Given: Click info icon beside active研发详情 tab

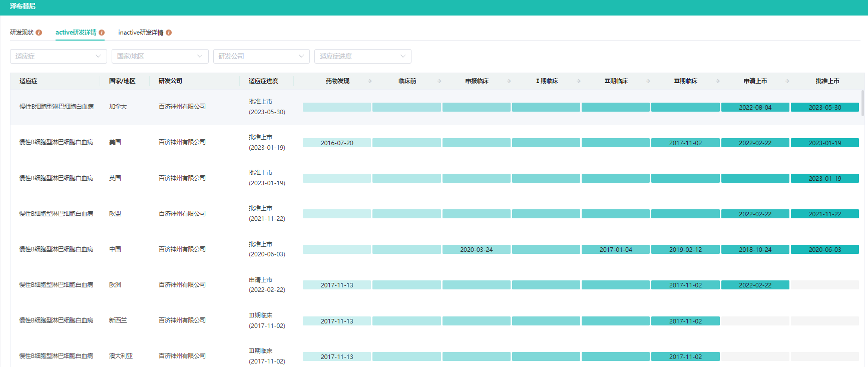Looking at the screenshot, I should (102, 33).
